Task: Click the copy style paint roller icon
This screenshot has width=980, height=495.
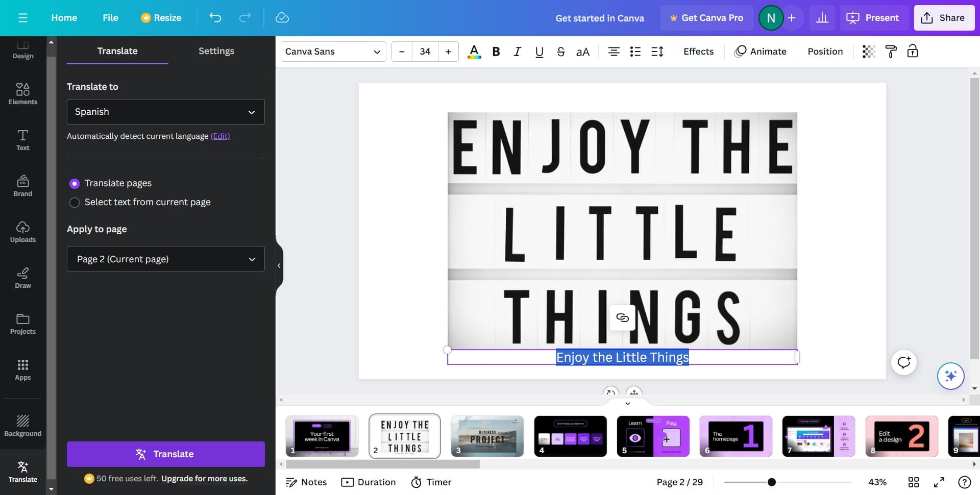Action: pos(891,52)
